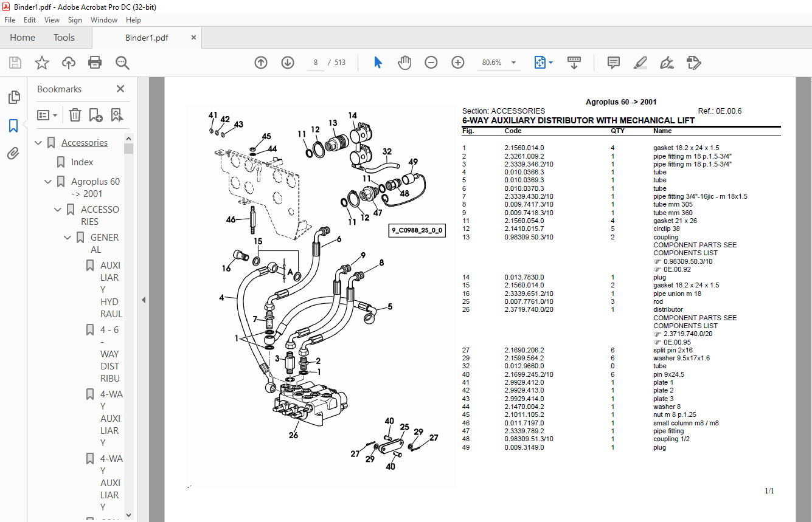Click the Stamp tool icon
The image size is (812, 522).
point(693,63)
